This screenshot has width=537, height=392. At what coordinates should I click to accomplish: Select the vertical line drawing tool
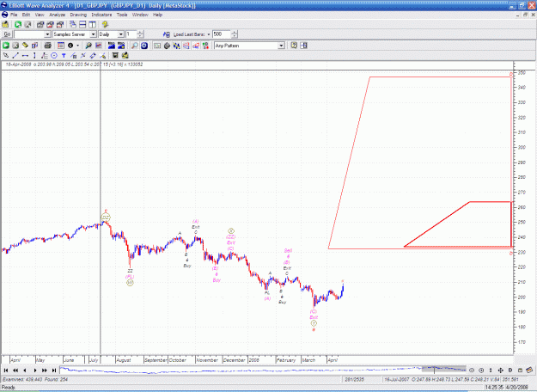tap(34, 56)
